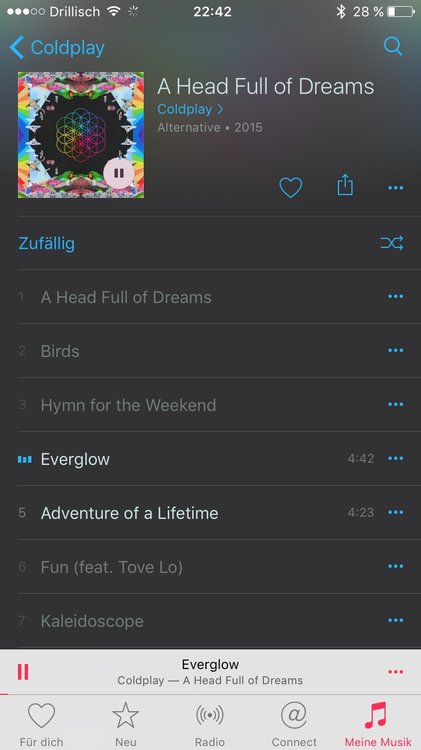Toggle the shuffle arrows icon

[x=392, y=243]
